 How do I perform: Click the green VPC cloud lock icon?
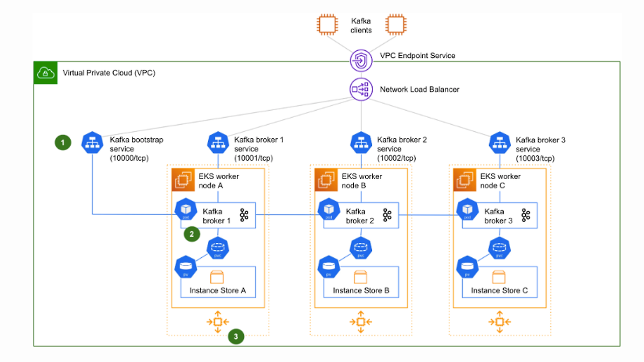point(46,73)
